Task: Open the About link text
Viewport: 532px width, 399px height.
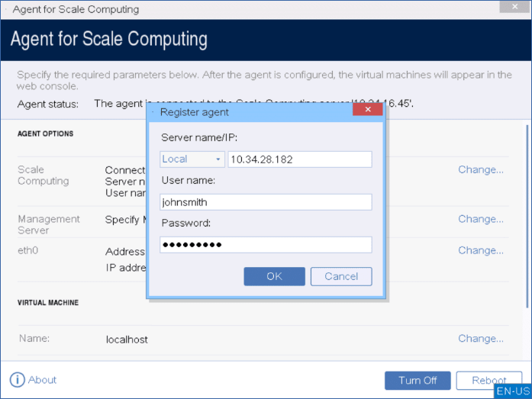Action: [x=43, y=380]
